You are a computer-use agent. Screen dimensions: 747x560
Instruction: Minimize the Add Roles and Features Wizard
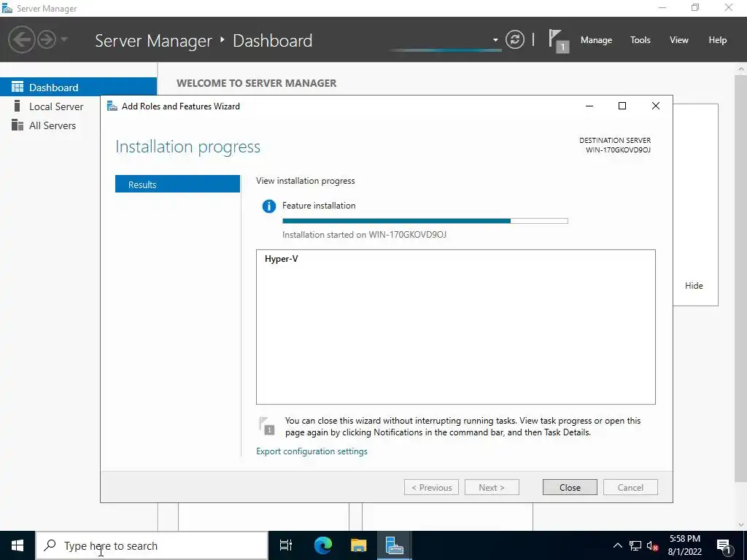[589, 106]
